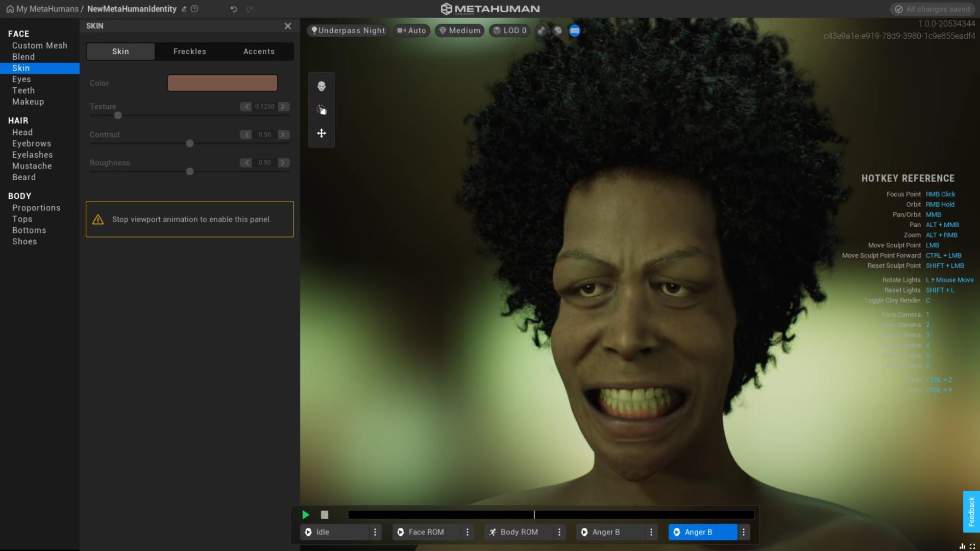Close the SKIN panel with the X
The height and width of the screenshot is (551, 980).
288,26
